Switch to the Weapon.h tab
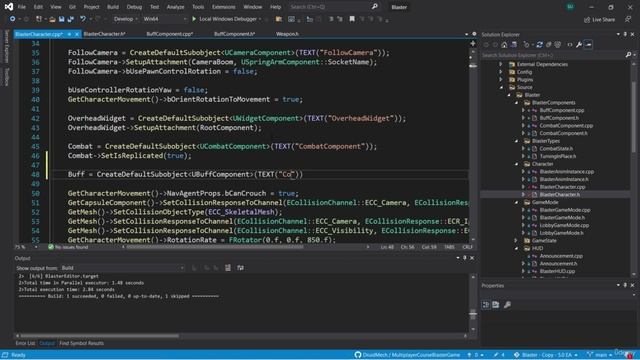This screenshot has height=360, width=640. tap(287, 34)
